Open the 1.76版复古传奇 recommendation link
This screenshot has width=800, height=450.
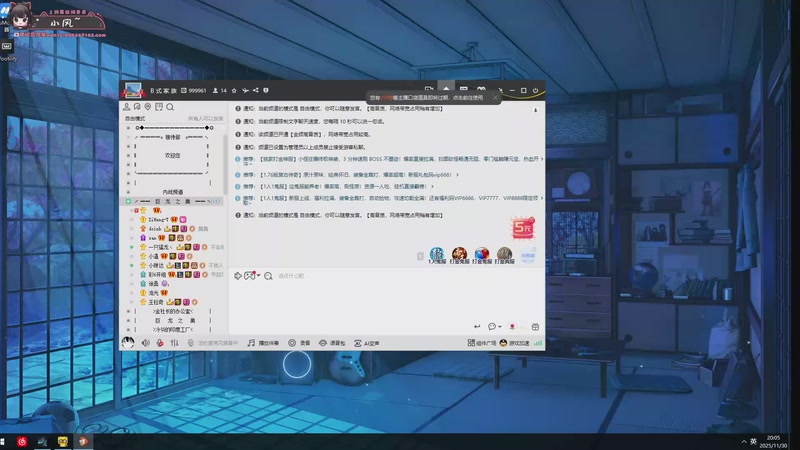pyautogui.click(x=354, y=174)
